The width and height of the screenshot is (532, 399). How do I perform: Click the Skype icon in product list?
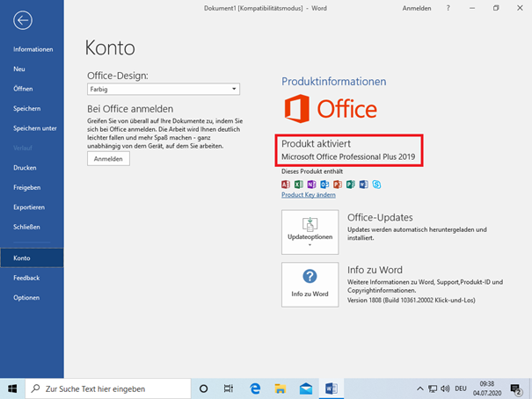[376, 185]
